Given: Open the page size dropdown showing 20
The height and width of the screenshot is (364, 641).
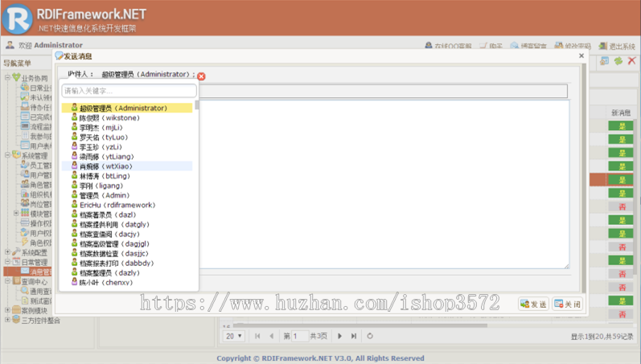Looking at the screenshot, I should pyautogui.click(x=234, y=336).
